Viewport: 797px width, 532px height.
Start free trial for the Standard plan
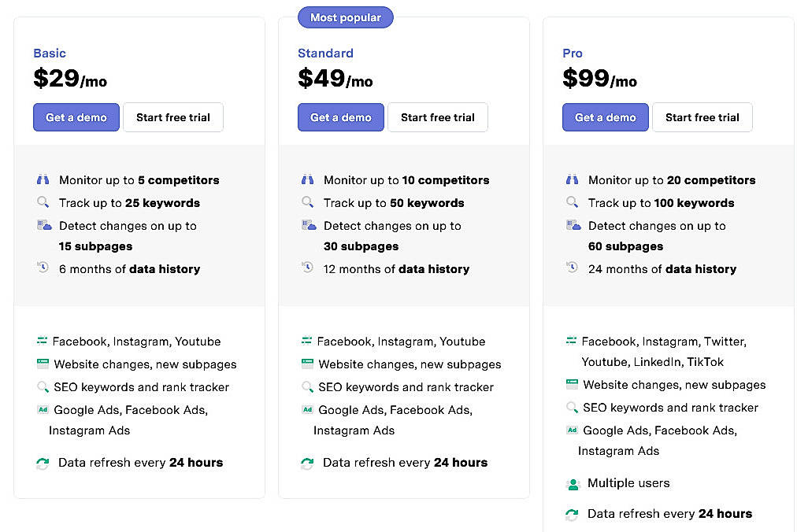[438, 117]
